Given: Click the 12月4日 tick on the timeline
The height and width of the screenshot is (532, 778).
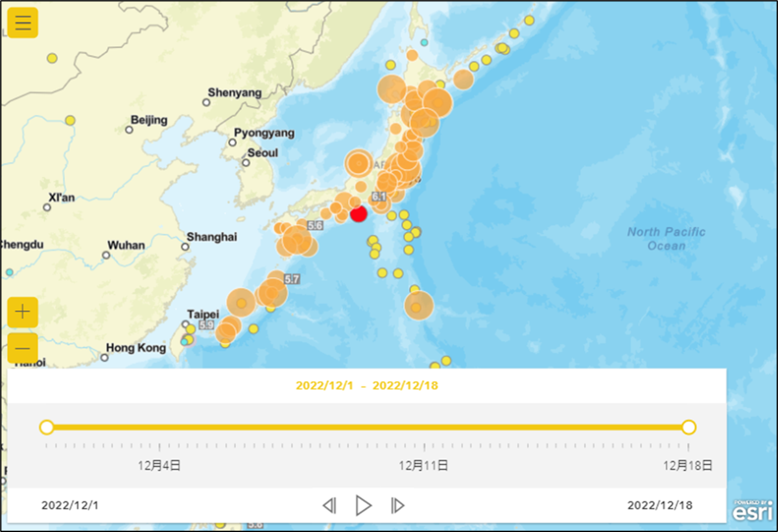Looking at the screenshot, I should [159, 447].
